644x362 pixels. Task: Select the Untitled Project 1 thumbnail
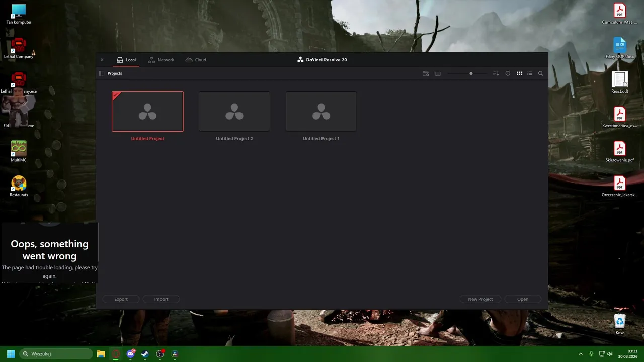[x=321, y=111]
